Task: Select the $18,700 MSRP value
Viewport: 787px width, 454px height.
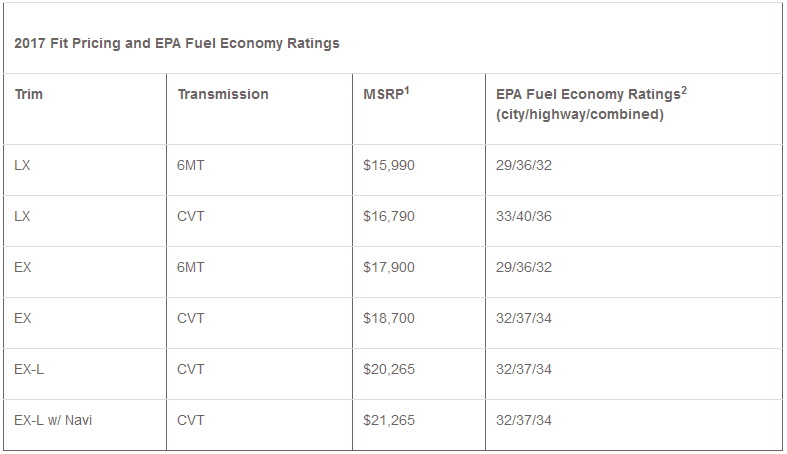Action: [389, 318]
